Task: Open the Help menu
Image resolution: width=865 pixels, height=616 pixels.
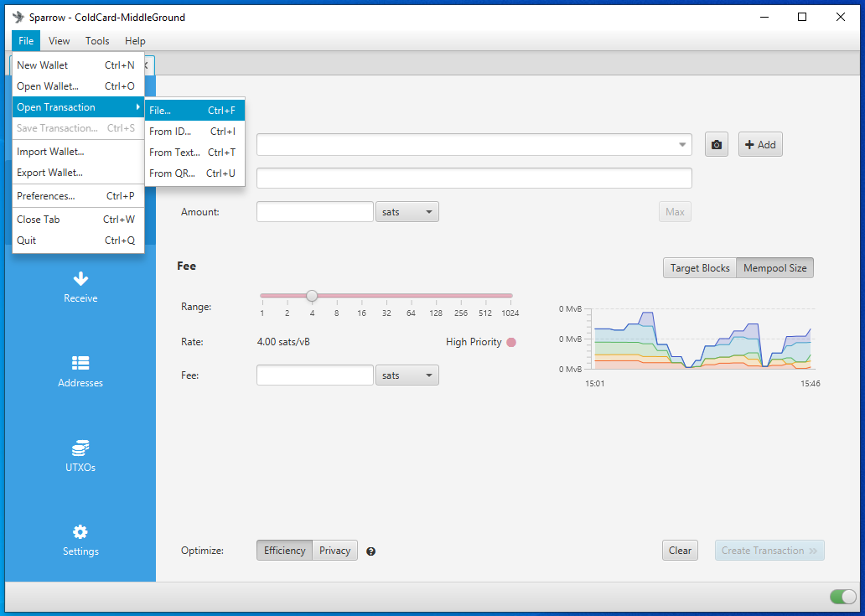Action: coord(135,41)
